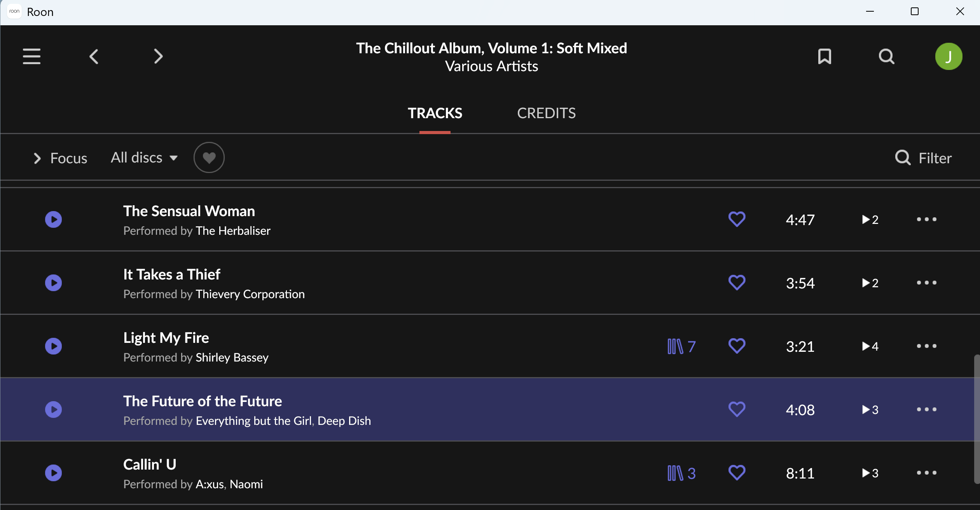Click the Filter tracks field

[923, 158]
